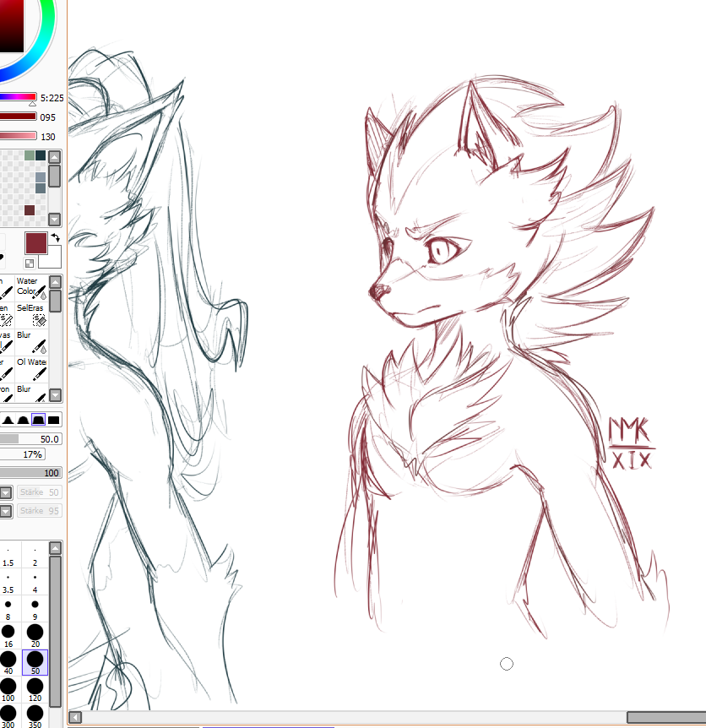The height and width of the screenshot is (728, 706).
Task: Pick the sage green palette swatch
Action: pyautogui.click(x=30, y=155)
